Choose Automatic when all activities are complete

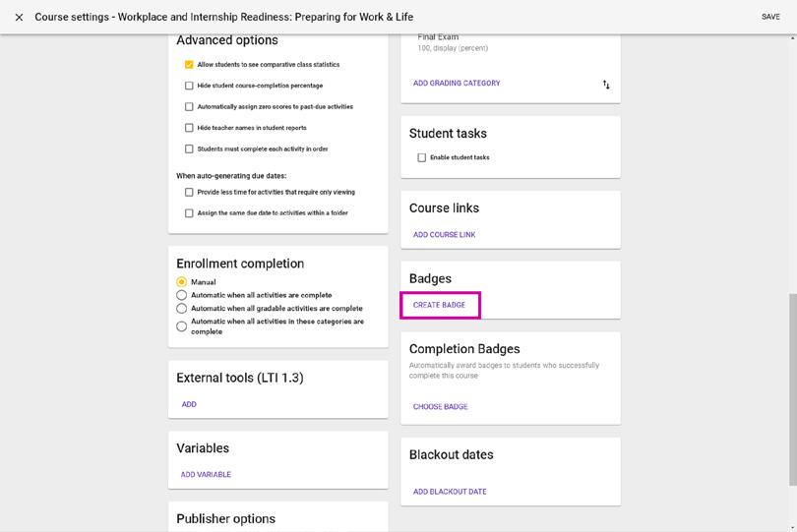[181, 295]
